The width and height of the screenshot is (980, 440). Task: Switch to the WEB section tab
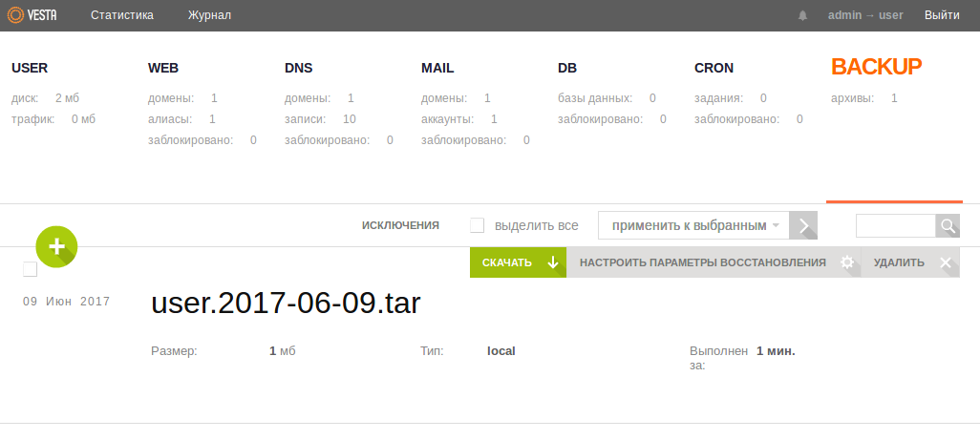tap(163, 68)
